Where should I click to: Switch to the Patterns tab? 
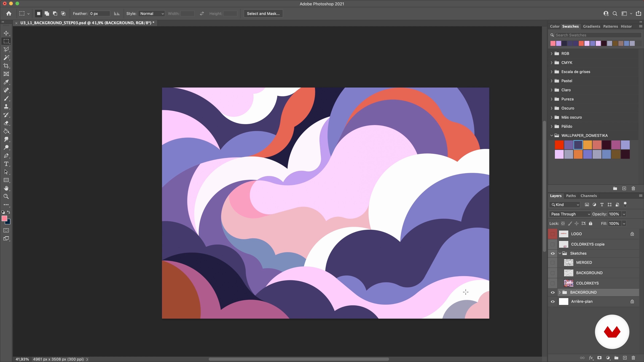610,26
